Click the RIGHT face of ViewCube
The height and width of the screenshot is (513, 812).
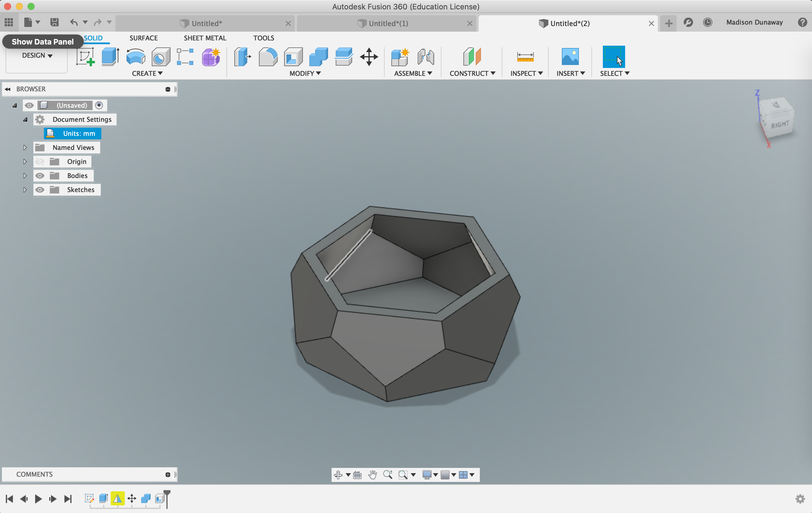pyautogui.click(x=780, y=125)
